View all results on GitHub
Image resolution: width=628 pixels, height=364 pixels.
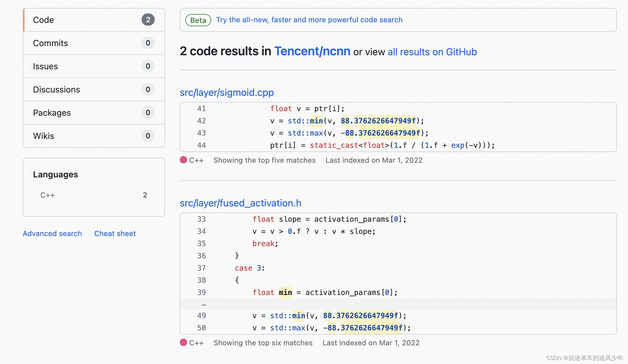coord(432,52)
